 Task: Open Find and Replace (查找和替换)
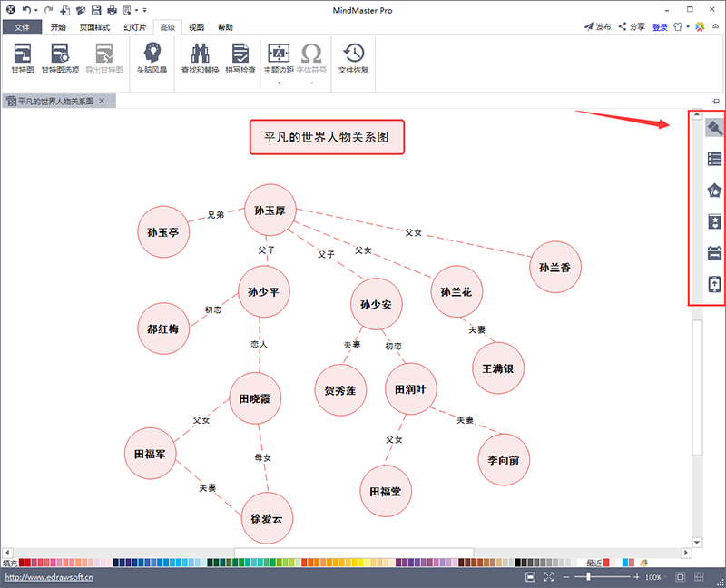point(200,58)
